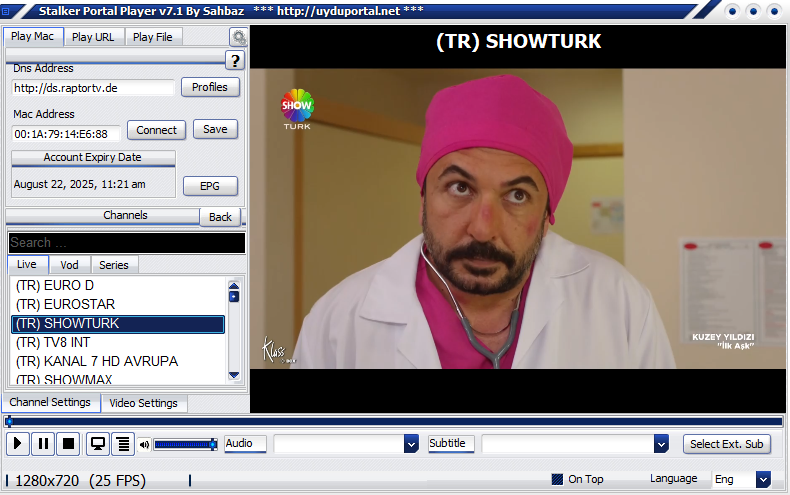Open the Language dropdown showing Eng
This screenshot has height=495, width=790.
(763, 479)
